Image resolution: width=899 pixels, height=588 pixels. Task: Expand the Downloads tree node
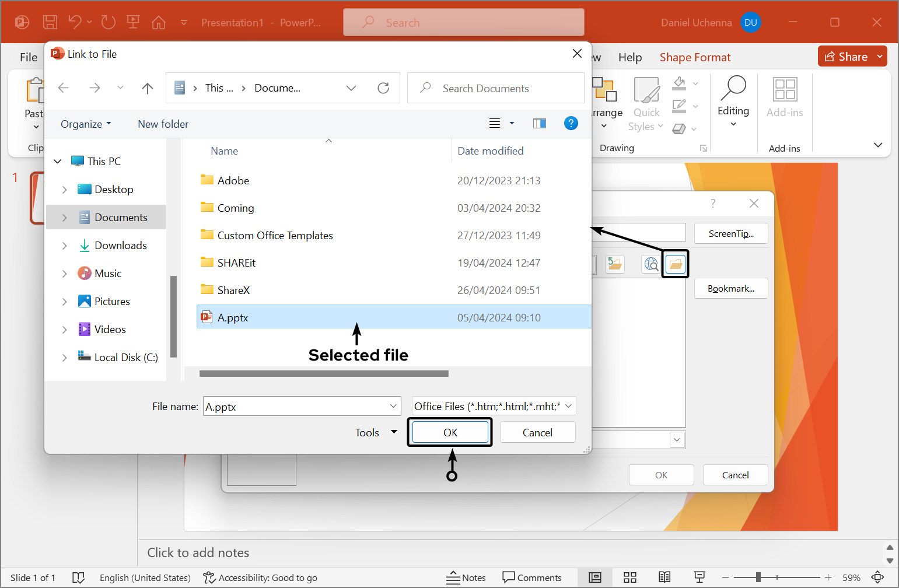point(64,246)
